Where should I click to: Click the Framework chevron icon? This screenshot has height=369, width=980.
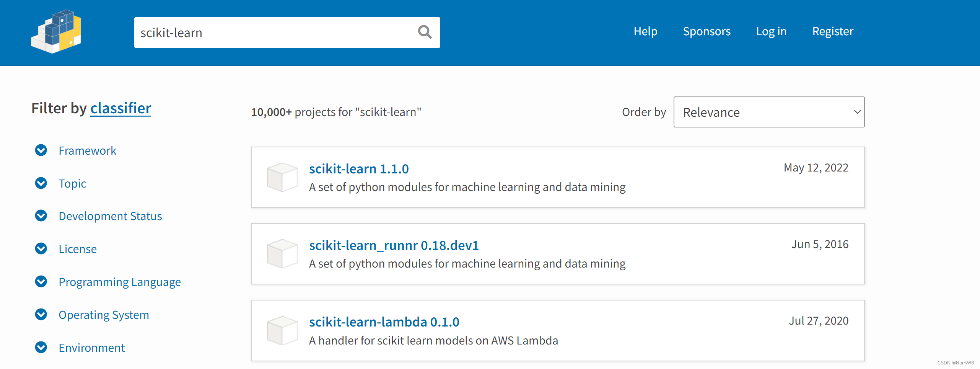pyautogui.click(x=41, y=150)
